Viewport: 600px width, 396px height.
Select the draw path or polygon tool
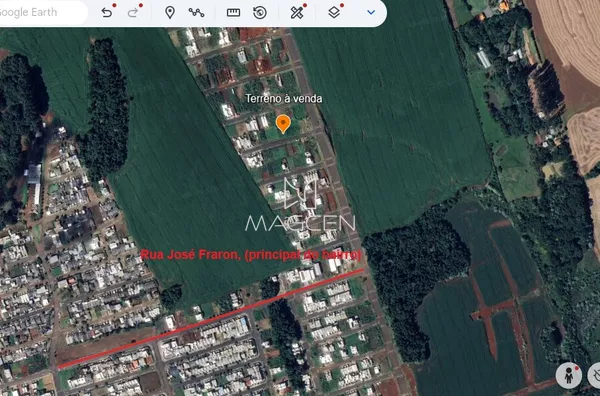(196, 13)
